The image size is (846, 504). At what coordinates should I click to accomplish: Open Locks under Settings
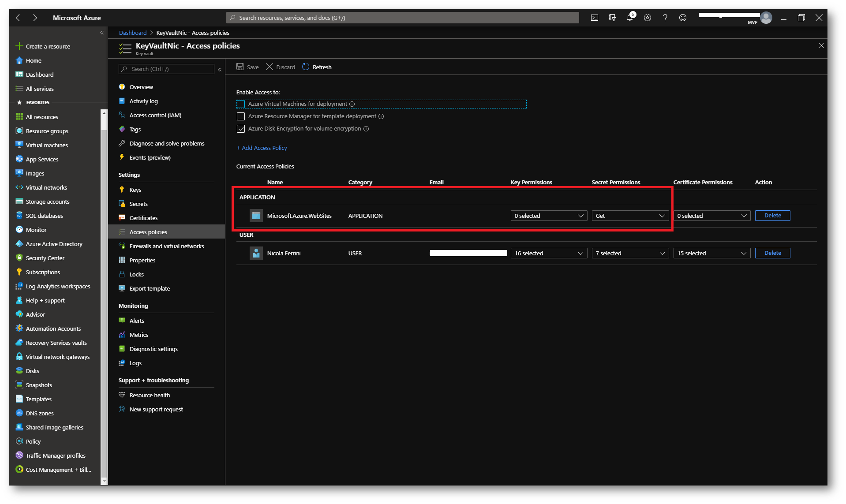(136, 274)
